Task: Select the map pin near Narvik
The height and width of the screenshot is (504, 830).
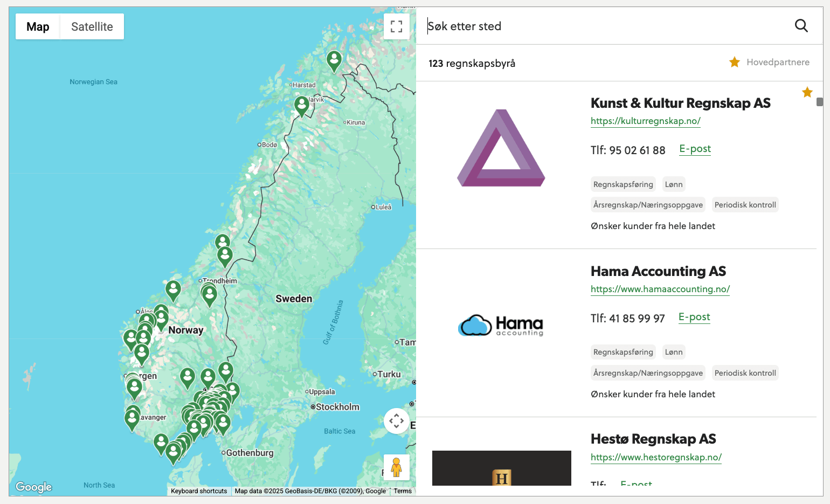Action: pos(302,106)
